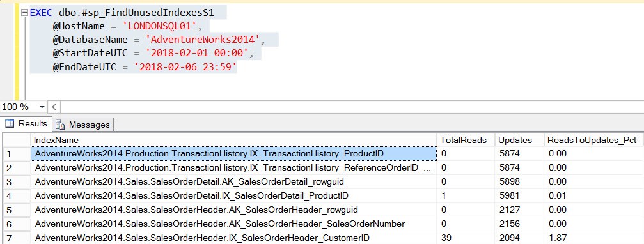
Task: Click the Messages tab page icon
Action: 60,125
